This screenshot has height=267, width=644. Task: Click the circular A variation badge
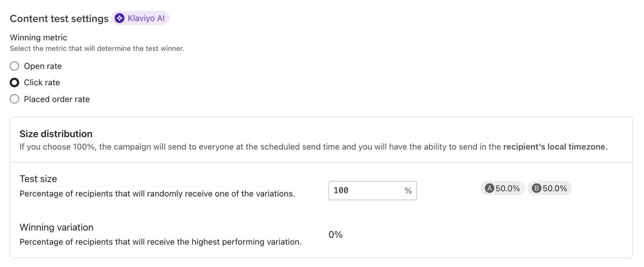click(x=488, y=188)
